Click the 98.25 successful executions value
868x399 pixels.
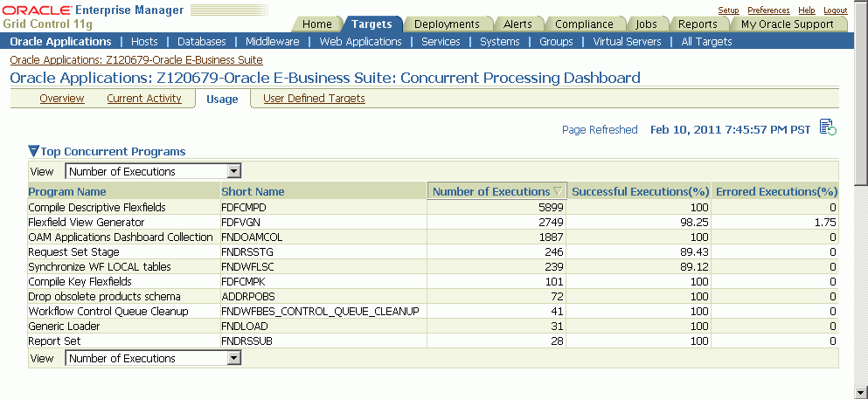694,222
